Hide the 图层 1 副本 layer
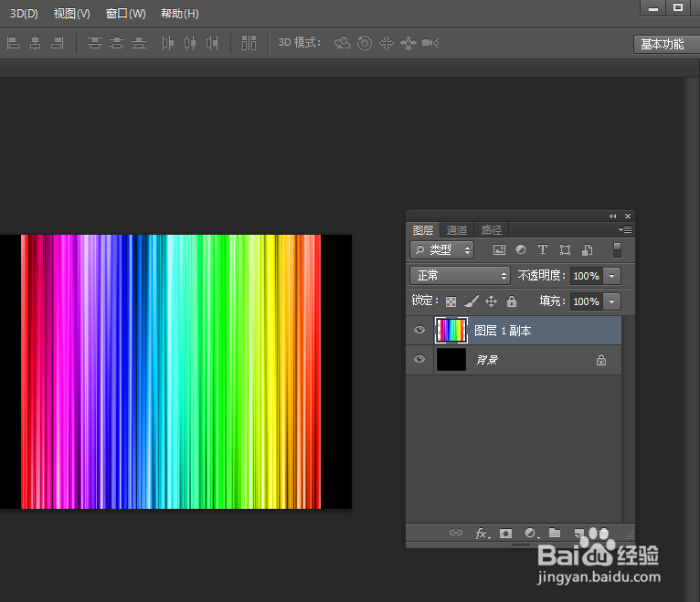The width and height of the screenshot is (700, 602). pos(419,330)
